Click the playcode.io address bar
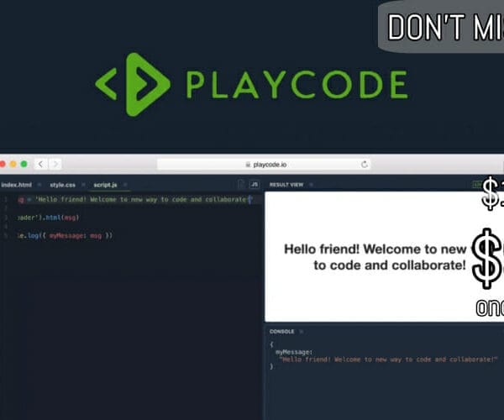504x420 pixels. 264,164
